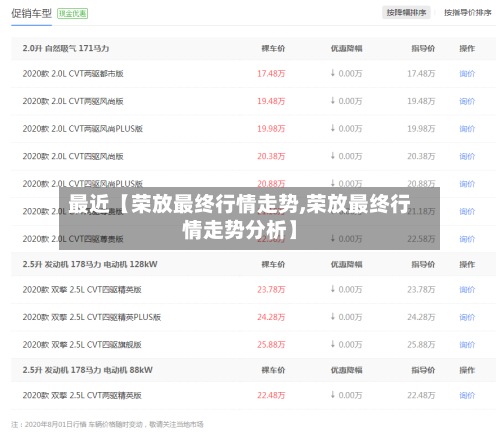This screenshot has width=500, height=437.
Task: Click the gray 指导价 23.78万 value
Action: coord(421,290)
